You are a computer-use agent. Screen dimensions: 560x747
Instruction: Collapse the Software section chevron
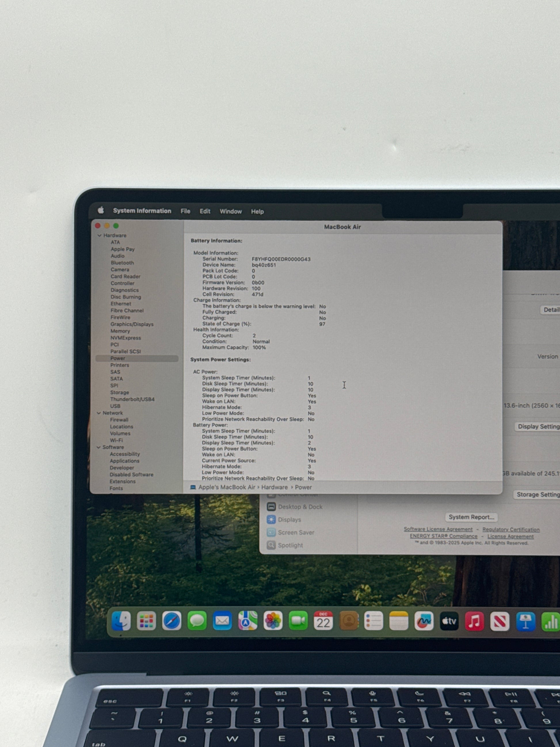pyautogui.click(x=98, y=447)
